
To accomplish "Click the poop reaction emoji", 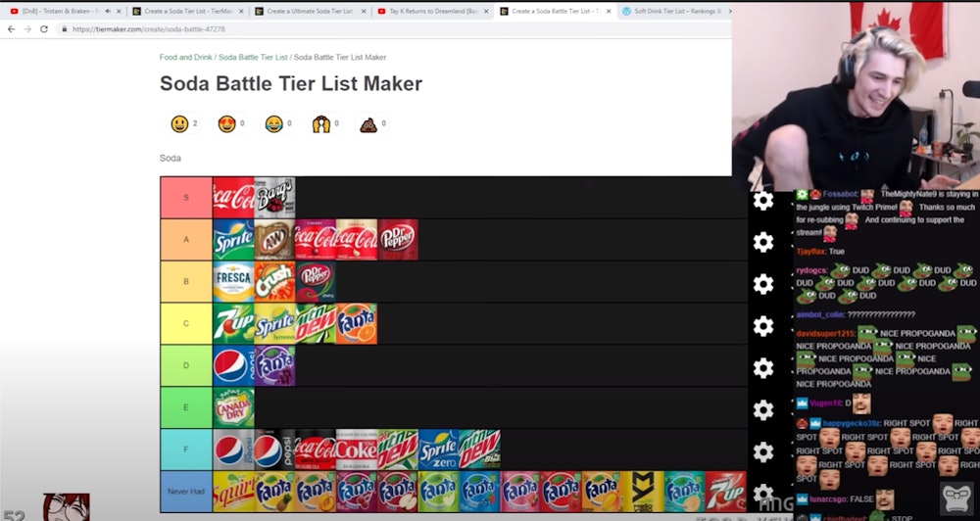I will pyautogui.click(x=368, y=124).
